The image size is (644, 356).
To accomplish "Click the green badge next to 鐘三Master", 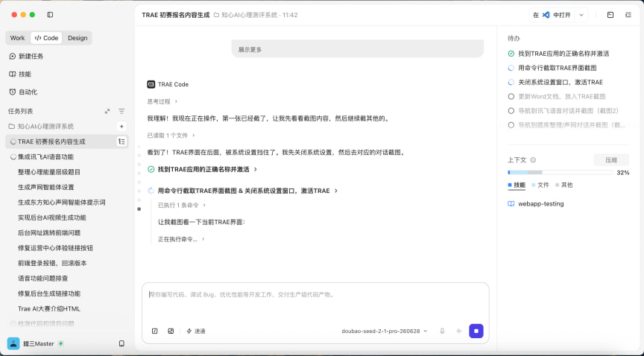I will pos(61,343).
